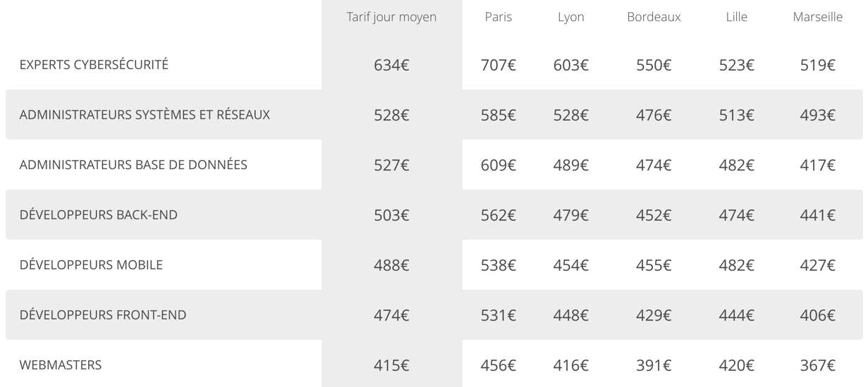Click the Tarif jour moyen column header
The width and height of the screenshot is (868, 387).
coord(391,17)
